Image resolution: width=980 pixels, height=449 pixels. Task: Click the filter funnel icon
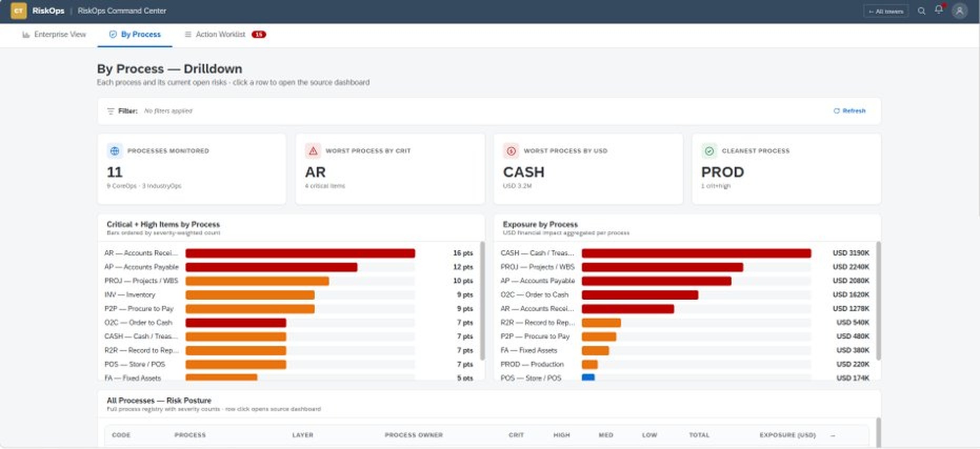[x=111, y=111]
